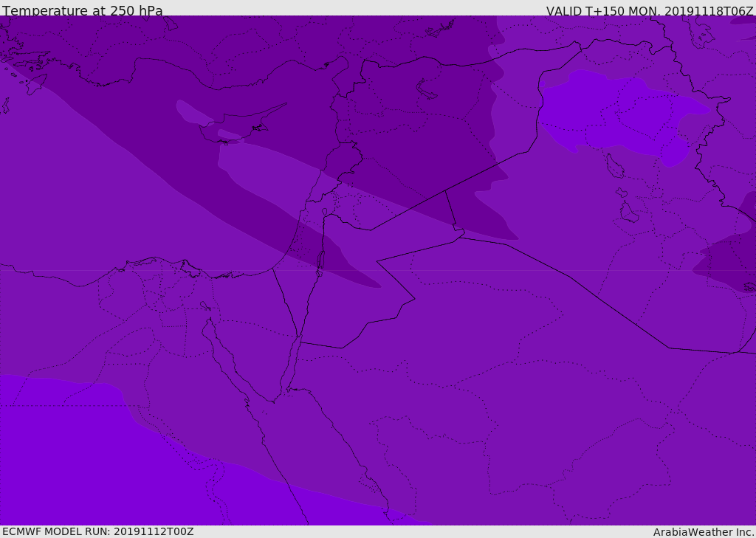
Task: Click the Crete island outline at the left edge
Action: click(4, 106)
